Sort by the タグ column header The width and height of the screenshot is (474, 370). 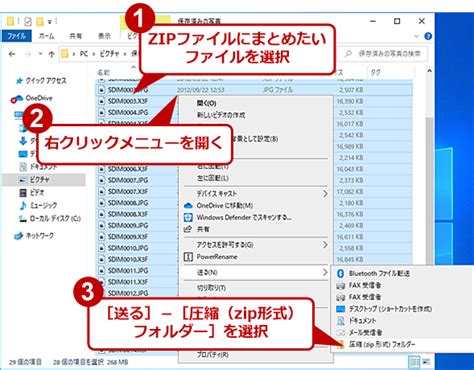[x=375, y=72]
